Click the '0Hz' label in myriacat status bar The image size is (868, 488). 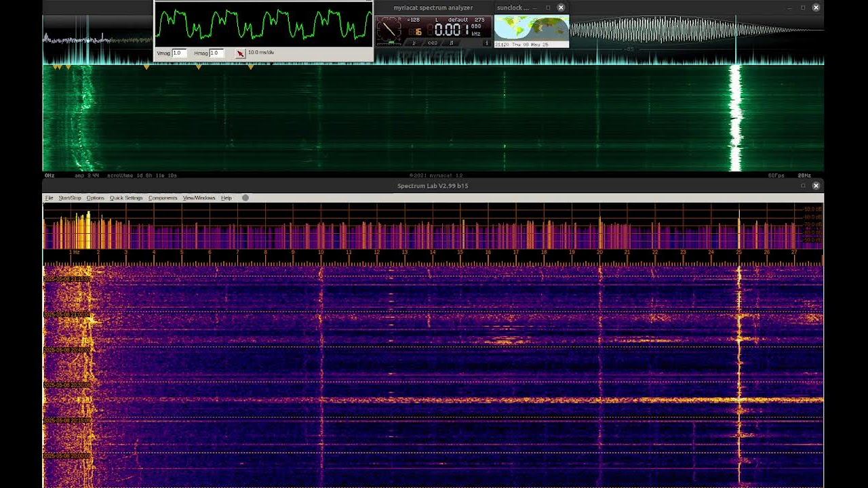[50, 176]
